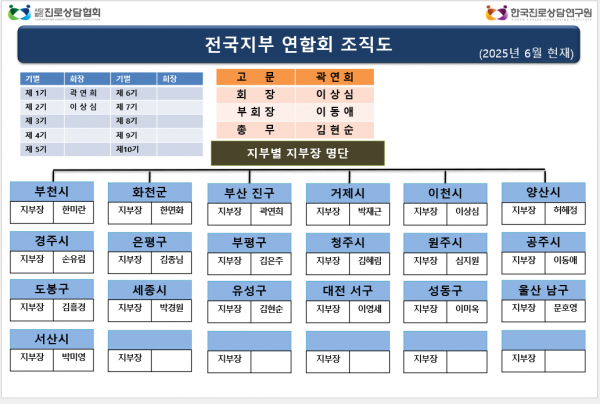600x404 pixels.
Task: Select the name '심지원' under 원주시
Action: coord(467,261)
